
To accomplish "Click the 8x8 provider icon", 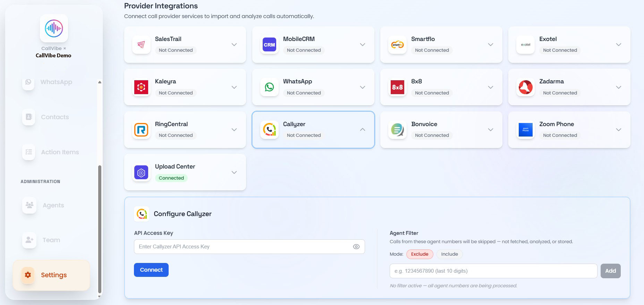I will click(397, 87).
